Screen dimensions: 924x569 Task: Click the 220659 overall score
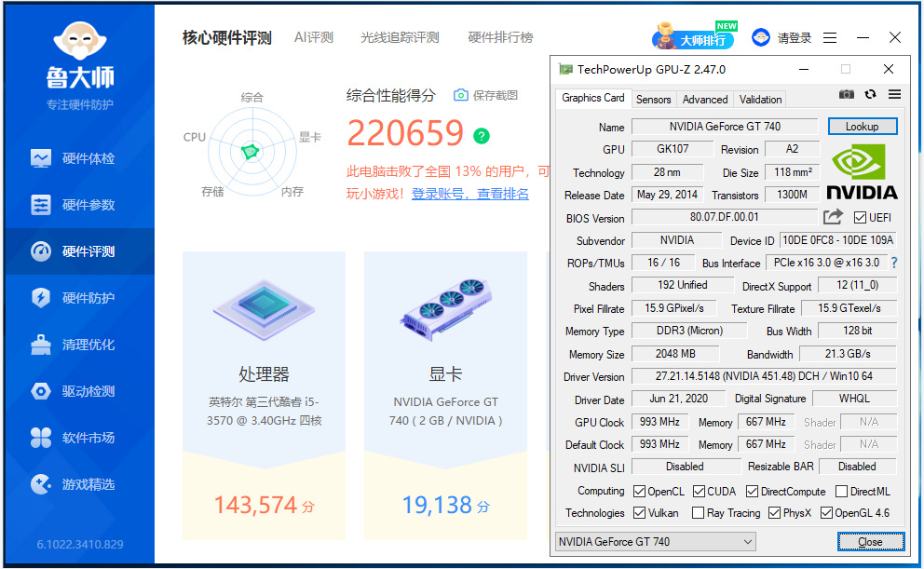coord(405,133)
